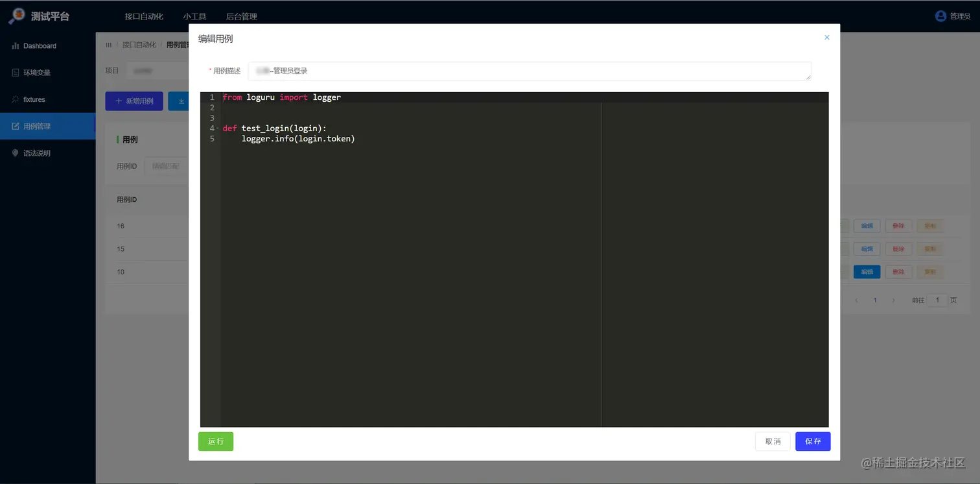Click the 用例 section heading
Viewport: 980px width, 484px height.
click(130, 139)
